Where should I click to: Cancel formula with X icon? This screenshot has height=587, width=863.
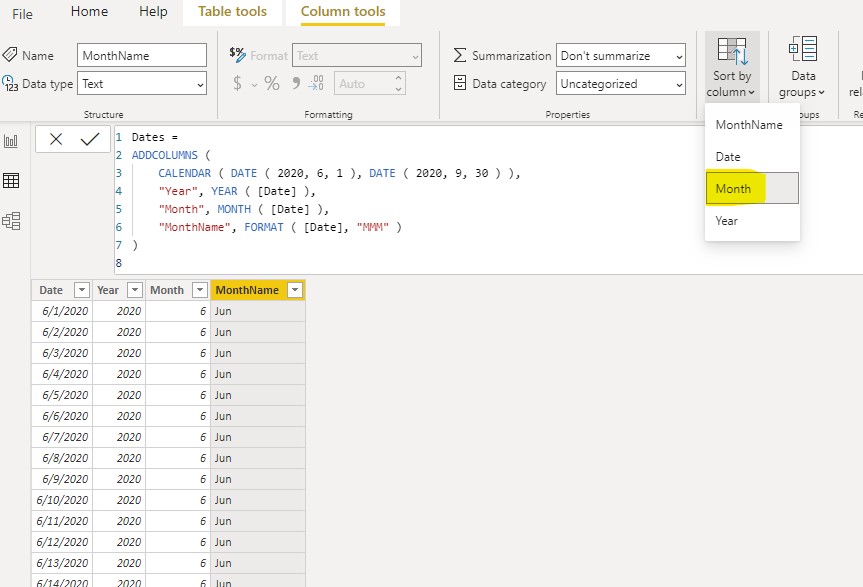pyautogui.click(x=56, y=139)
